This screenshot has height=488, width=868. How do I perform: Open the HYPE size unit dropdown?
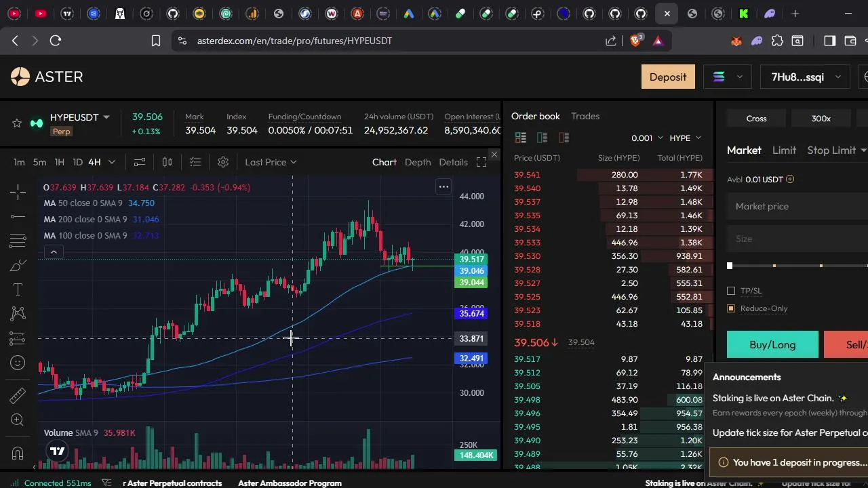click(685, 138)
